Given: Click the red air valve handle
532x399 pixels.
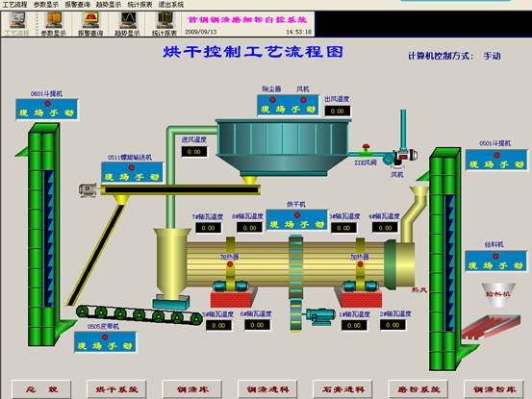Looking at the screenshot, I should (x=366, y=148).
